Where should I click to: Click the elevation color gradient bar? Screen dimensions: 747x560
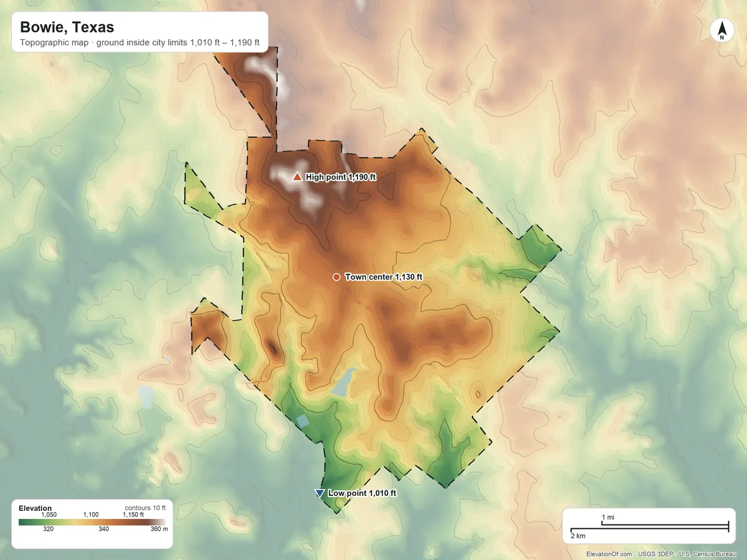tap(93, 521)
